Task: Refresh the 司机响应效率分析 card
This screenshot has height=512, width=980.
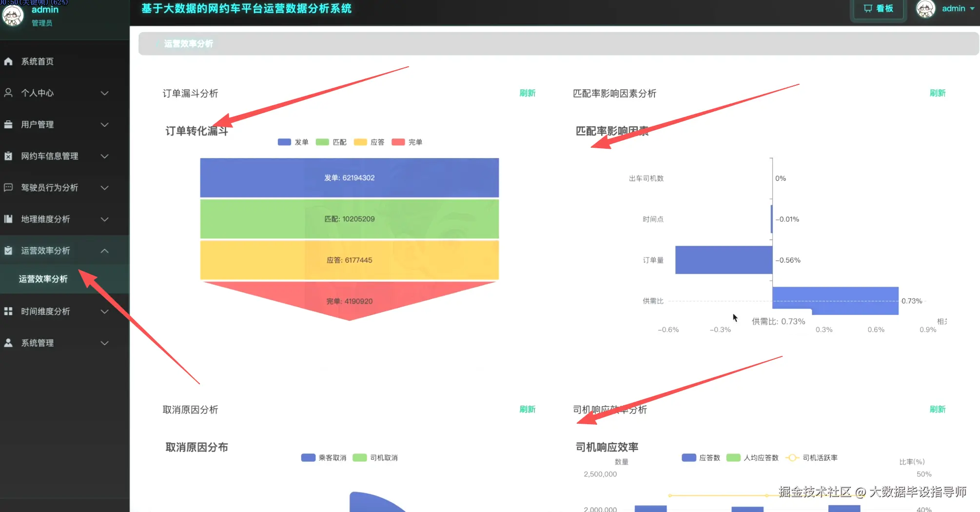Action: pyautogui.click(x=938, y=409)
